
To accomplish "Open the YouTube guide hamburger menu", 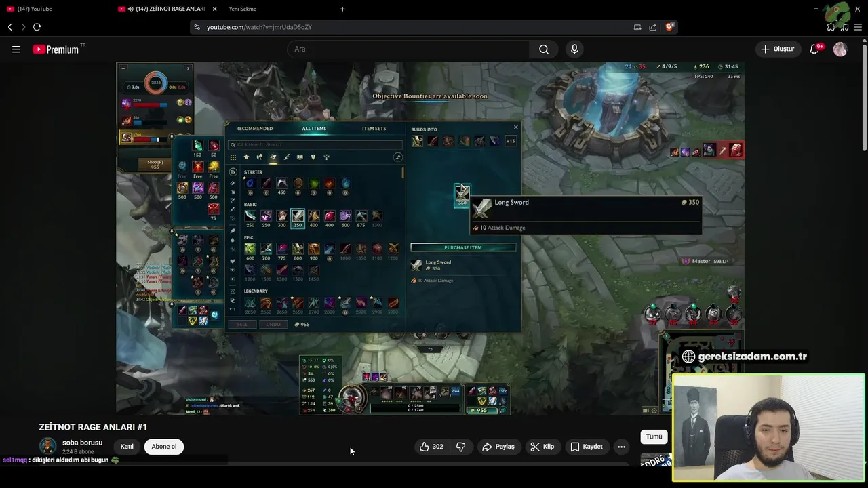I will click(16, 49).
